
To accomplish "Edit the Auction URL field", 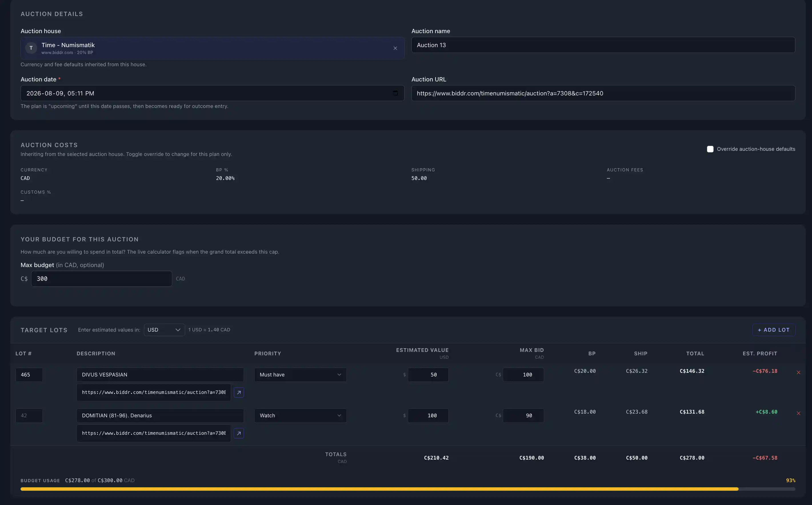I will click(x=603, y=93).
